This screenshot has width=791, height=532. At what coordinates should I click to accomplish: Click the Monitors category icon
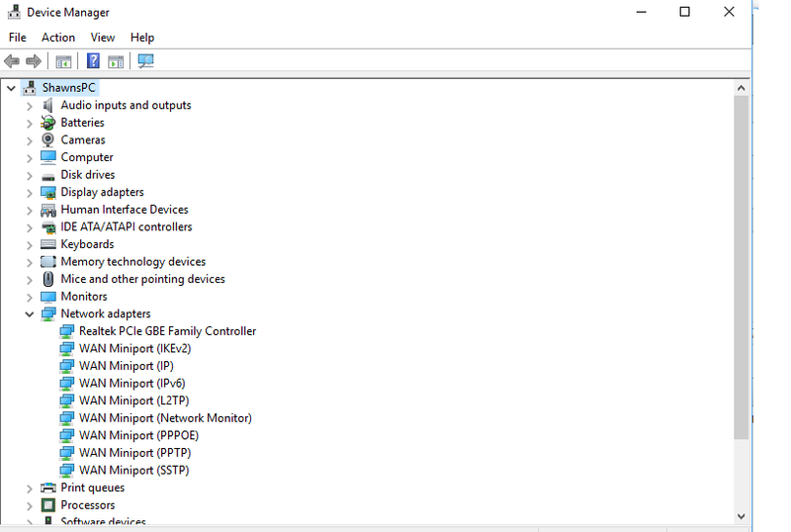pos(47,297)
